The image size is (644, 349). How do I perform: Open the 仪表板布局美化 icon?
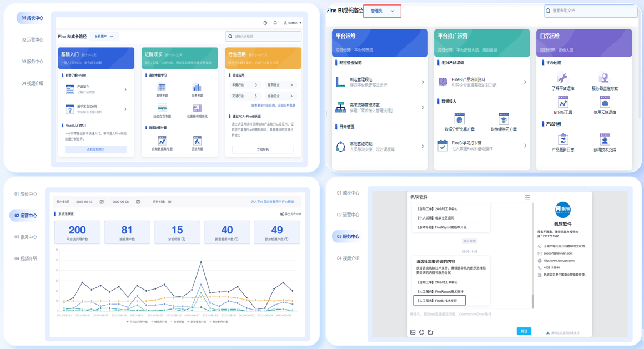[x=197, y=108]
